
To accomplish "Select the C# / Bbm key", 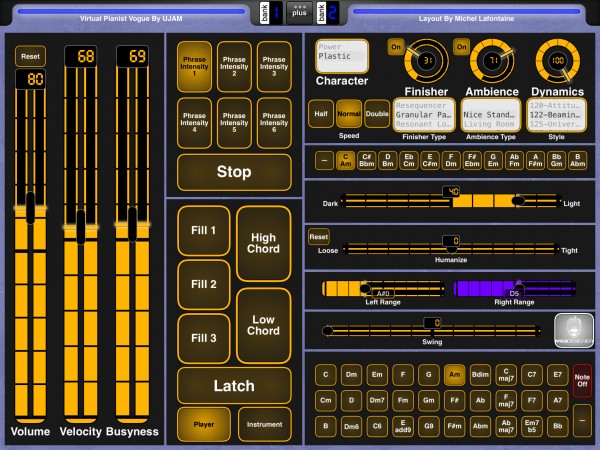I will coord(367,160).
